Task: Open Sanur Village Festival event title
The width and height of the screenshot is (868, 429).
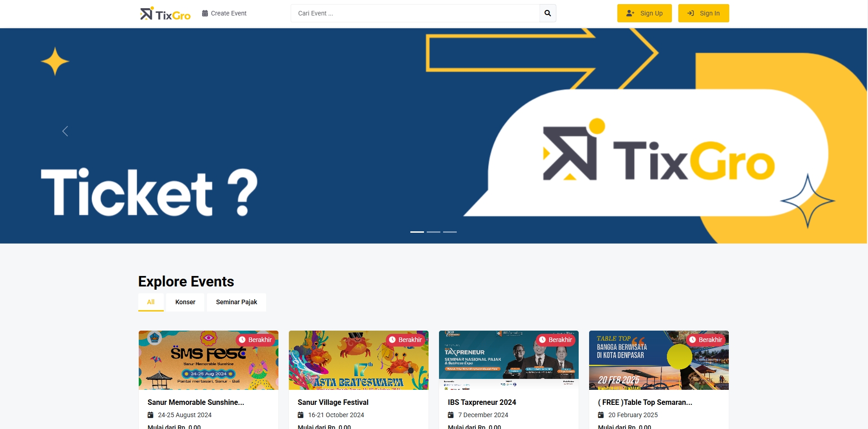Action: tap(333, 402)
